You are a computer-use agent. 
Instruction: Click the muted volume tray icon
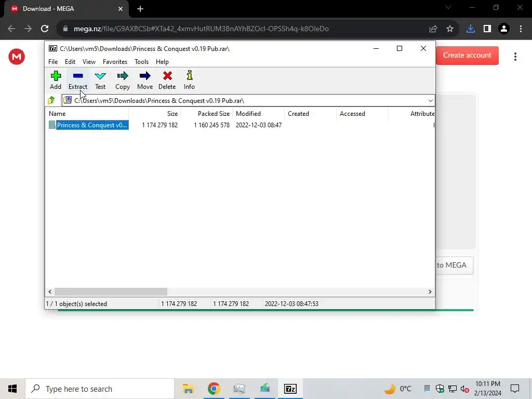(464, 389)
